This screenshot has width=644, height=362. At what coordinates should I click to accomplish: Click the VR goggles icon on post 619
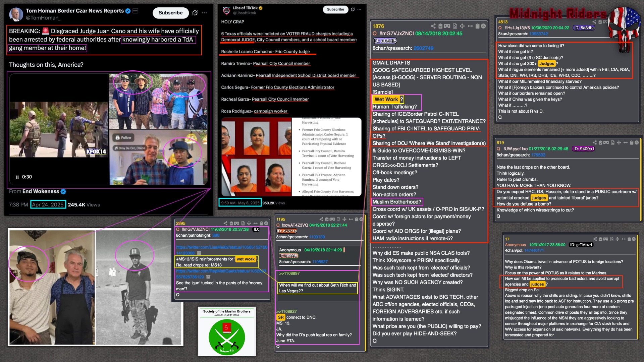click(606, 142)
